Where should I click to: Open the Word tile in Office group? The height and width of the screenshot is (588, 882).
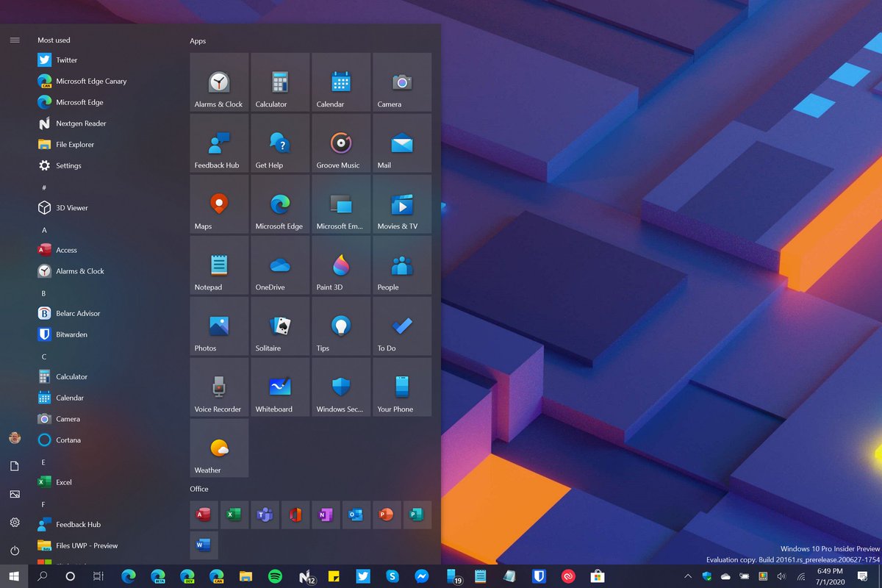point(204,545)
